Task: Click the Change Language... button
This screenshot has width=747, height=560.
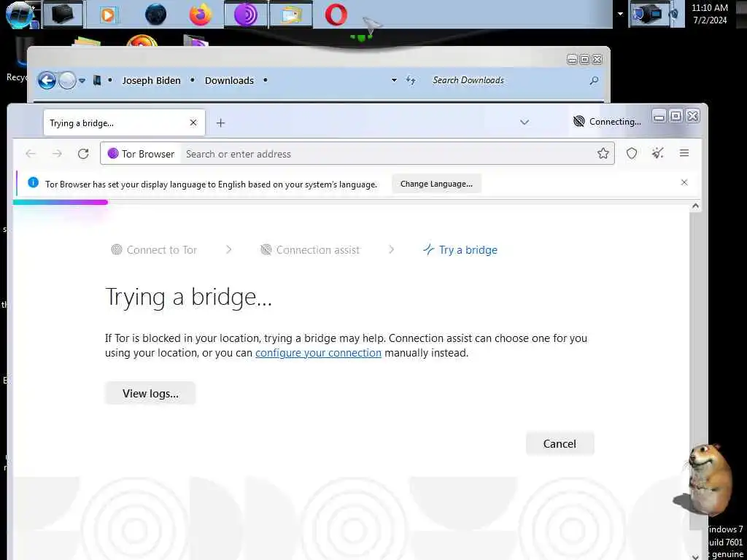Action: pyautogui.click(x=436, y=184)
